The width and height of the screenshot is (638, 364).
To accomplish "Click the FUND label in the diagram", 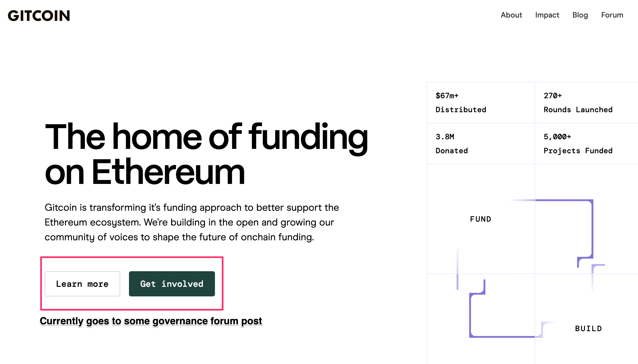I will pos(481,219).
